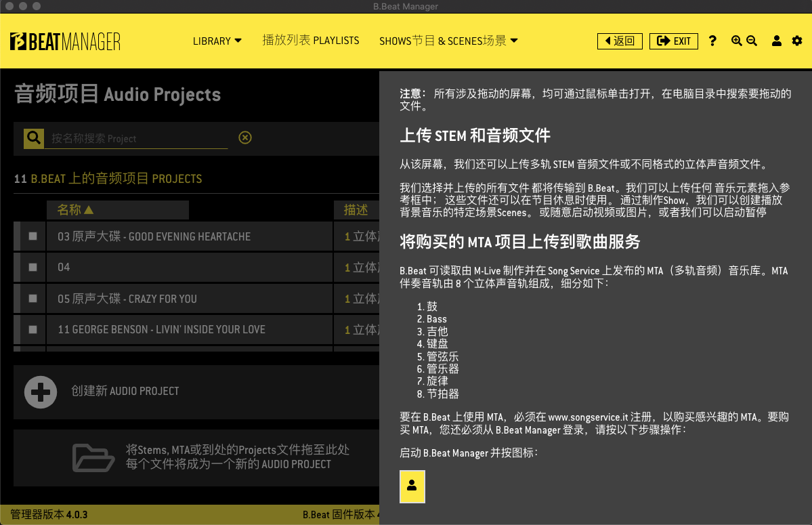This screenshot has width=812, height=525.
Task: Open the settings gear icon
Action: (x=797, y=41)
